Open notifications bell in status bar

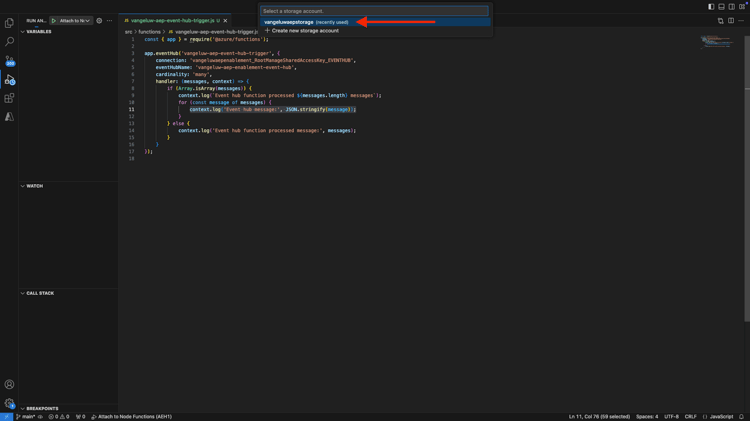click(x=741, y=417)
